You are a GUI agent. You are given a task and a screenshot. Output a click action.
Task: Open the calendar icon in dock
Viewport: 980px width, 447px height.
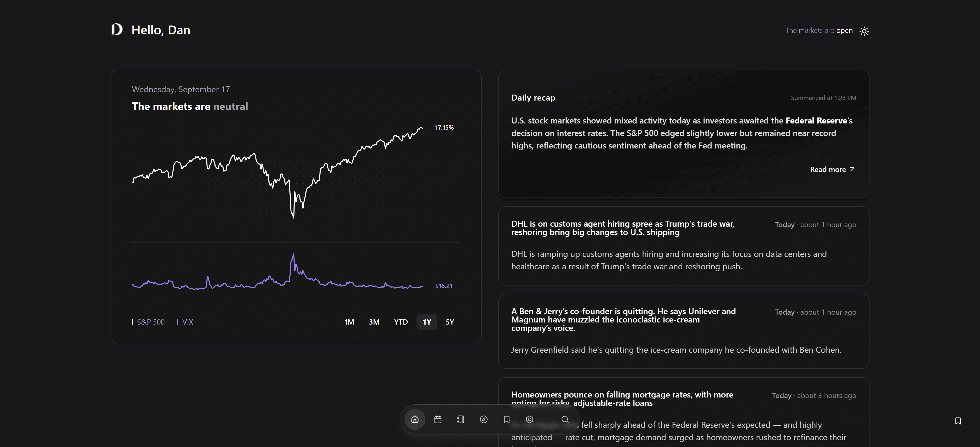pos(438,419)
